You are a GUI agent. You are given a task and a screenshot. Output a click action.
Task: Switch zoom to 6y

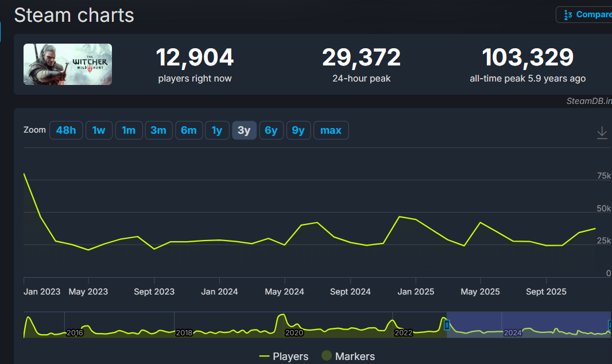[x=271, y=130]
